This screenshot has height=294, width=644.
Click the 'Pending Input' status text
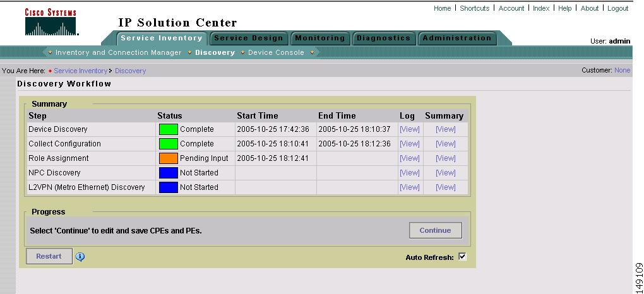coord(204,158)
